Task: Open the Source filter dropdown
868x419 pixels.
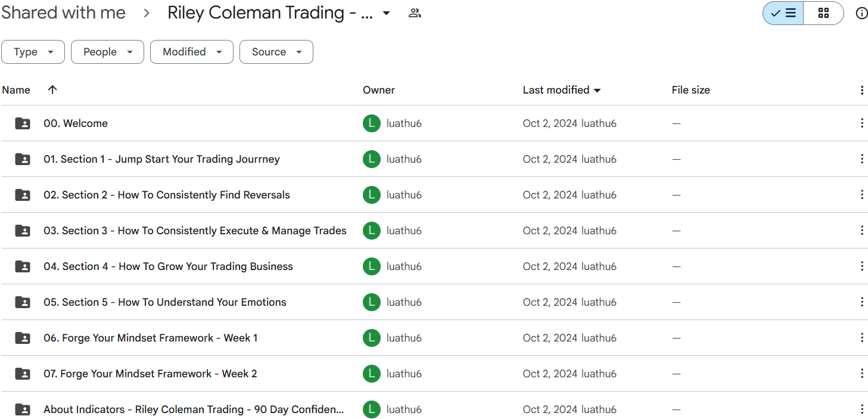Action: [276, 52]
